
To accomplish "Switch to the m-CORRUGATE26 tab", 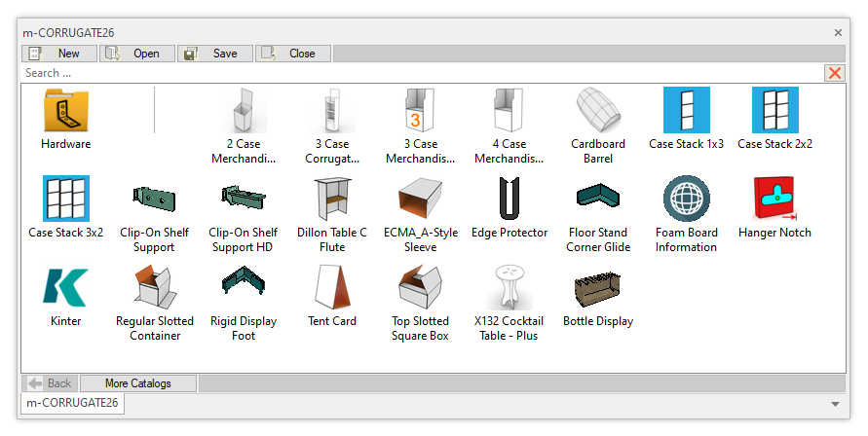I will (73, 403).
